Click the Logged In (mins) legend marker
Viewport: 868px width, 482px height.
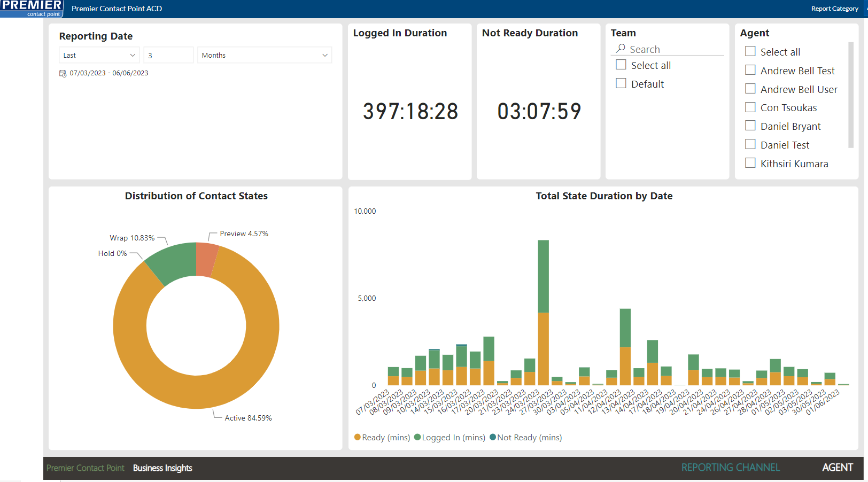[x=417, y=437]
